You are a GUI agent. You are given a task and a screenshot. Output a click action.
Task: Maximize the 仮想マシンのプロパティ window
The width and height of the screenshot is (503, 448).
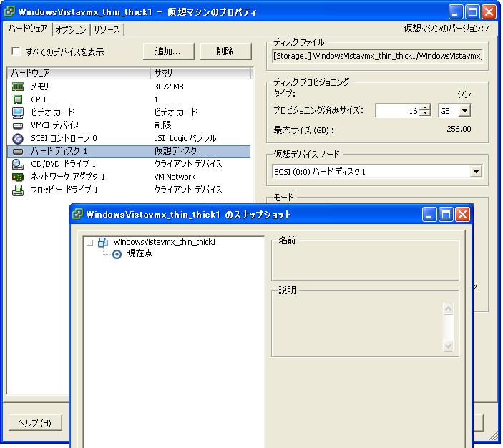point(472,12)
